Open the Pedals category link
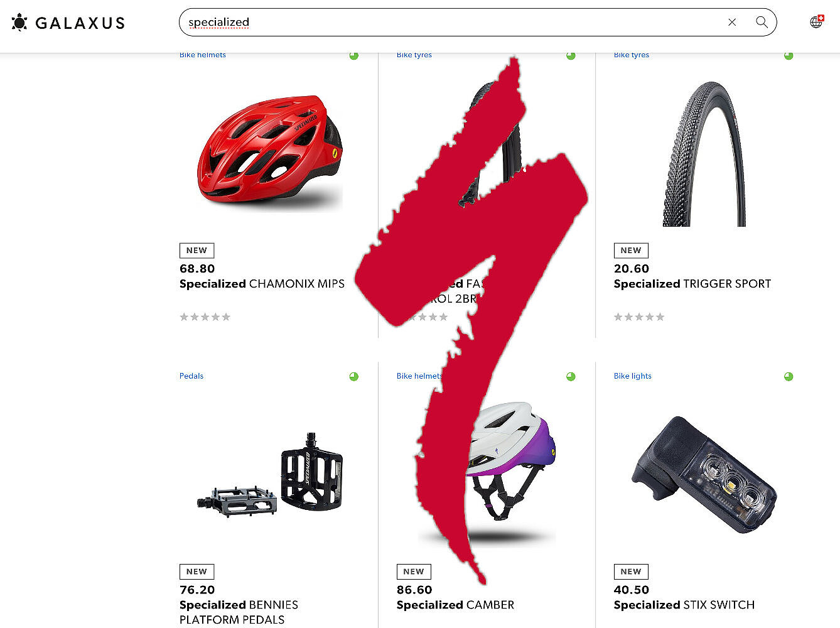This screenshot has width=840, height=628. click(191, 376)
